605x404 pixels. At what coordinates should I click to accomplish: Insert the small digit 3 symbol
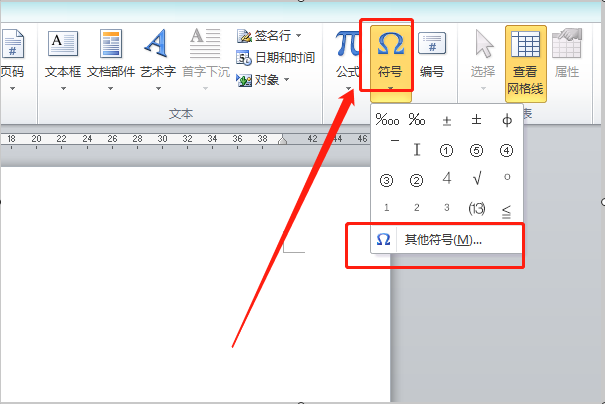[x=446, y=208]
